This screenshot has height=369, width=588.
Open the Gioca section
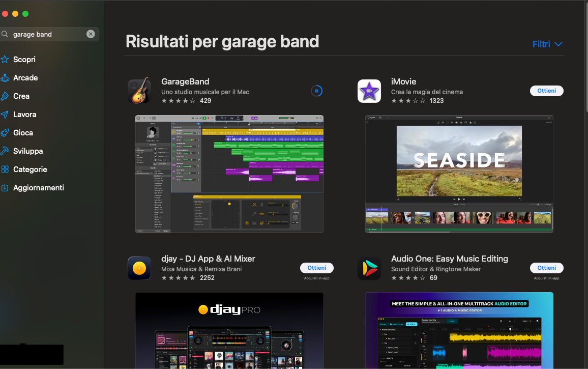point(23,133)
